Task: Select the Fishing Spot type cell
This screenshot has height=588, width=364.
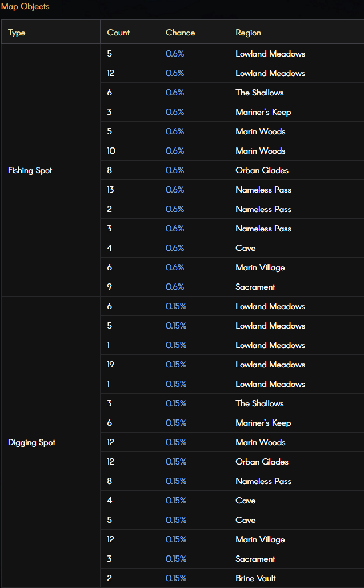Action: point(51,170)
